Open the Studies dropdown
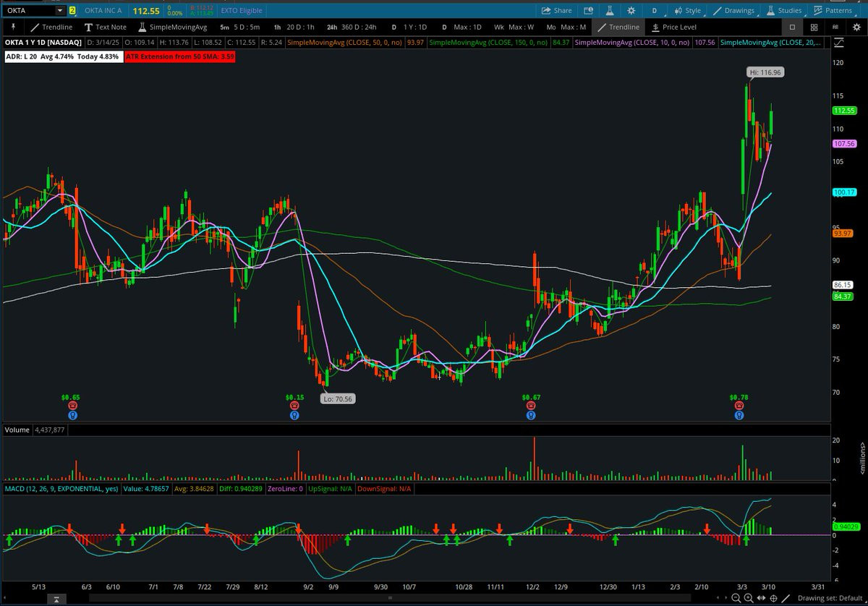 point(783,11)
